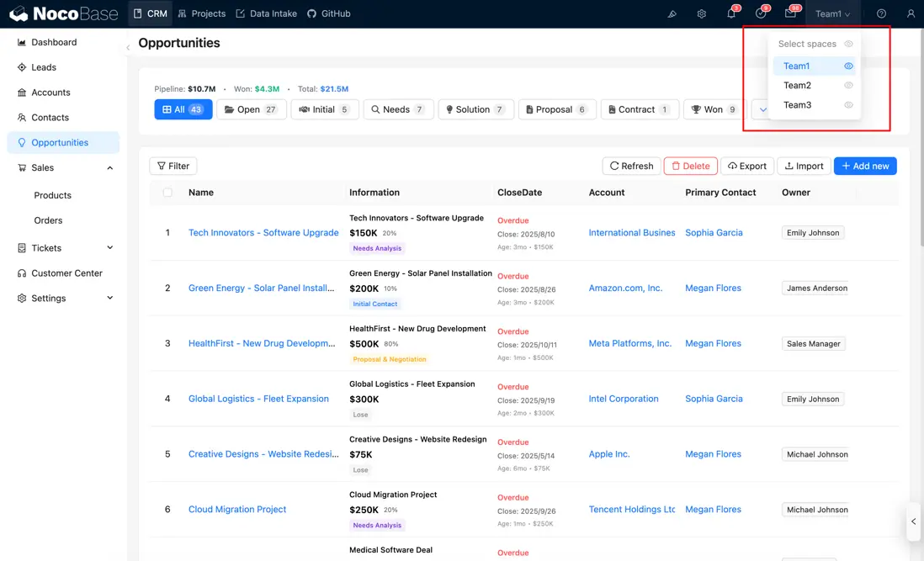Check the select-all checkbox in table header
The height and width of the screenshot is (561, 924).
pyautogui.click(x=167, y=193)
